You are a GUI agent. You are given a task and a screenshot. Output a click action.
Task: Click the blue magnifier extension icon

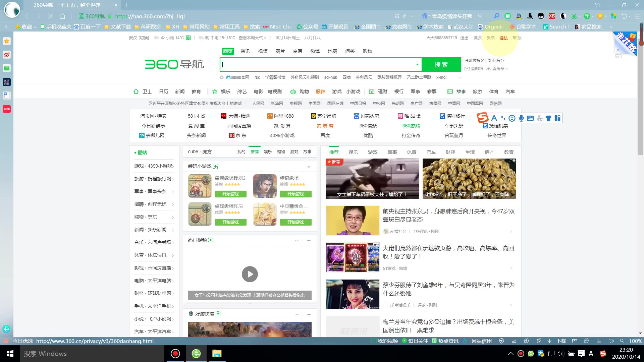[x=496, y=16]
